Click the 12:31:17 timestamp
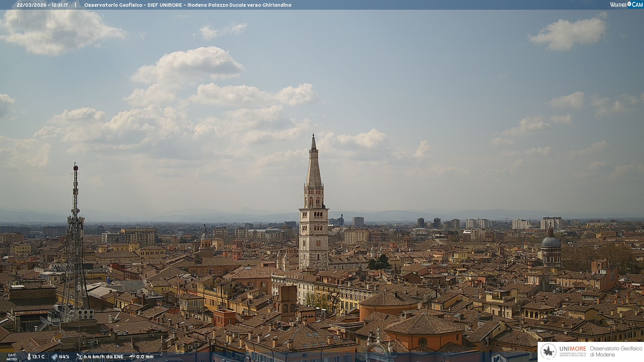644x362 pixels. [x=60, y=5]
